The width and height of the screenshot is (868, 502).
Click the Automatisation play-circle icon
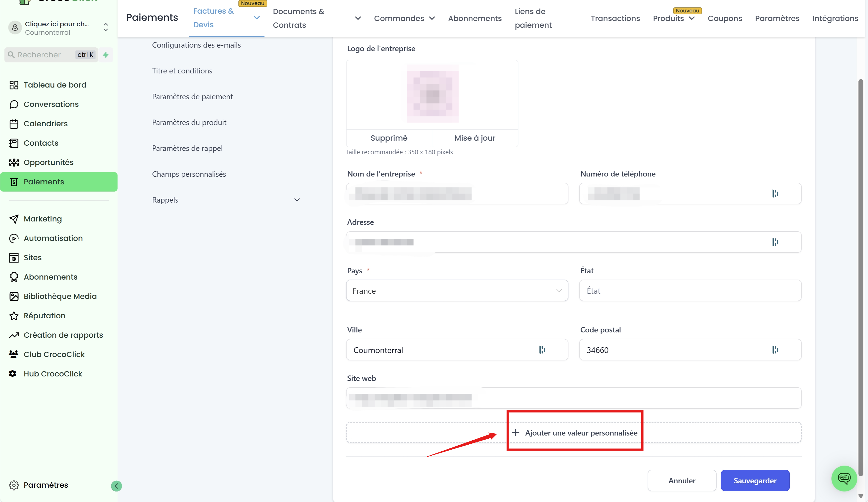[x=14, y=238]
